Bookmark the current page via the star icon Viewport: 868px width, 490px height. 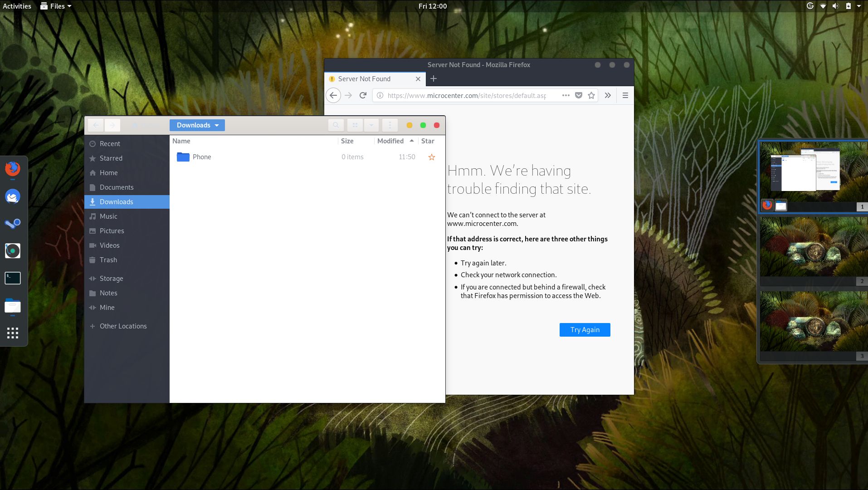590,95
